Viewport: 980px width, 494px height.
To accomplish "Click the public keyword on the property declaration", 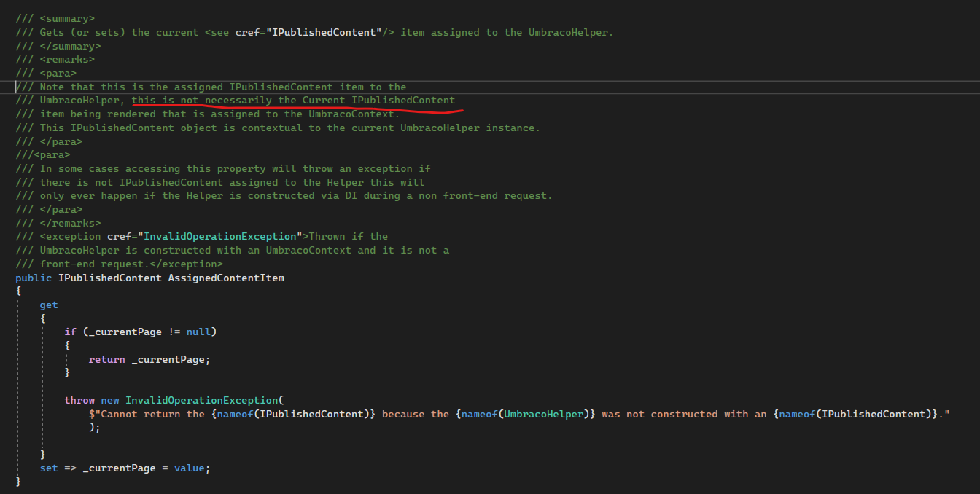I will point(34,278).
